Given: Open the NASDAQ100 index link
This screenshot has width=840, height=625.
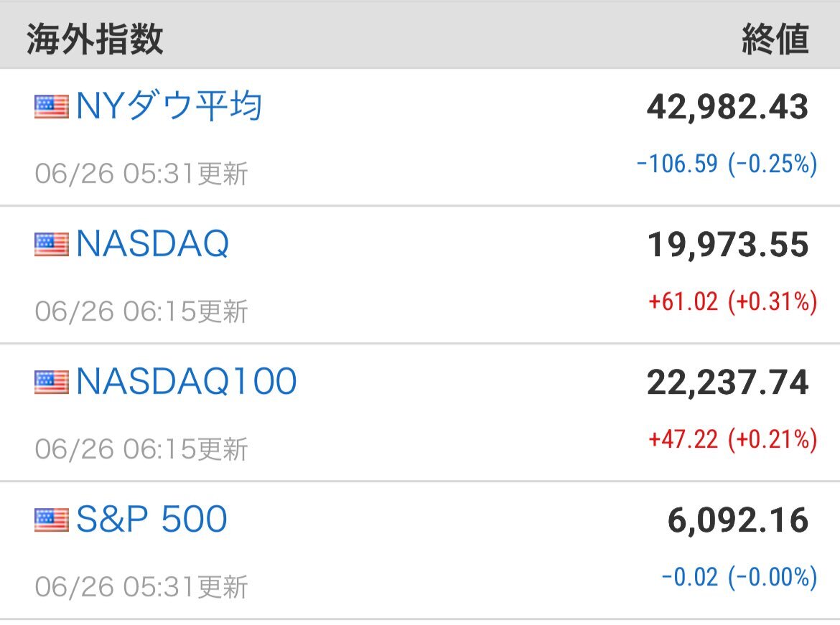Looking at the screenshot, I should pos(187,381).
